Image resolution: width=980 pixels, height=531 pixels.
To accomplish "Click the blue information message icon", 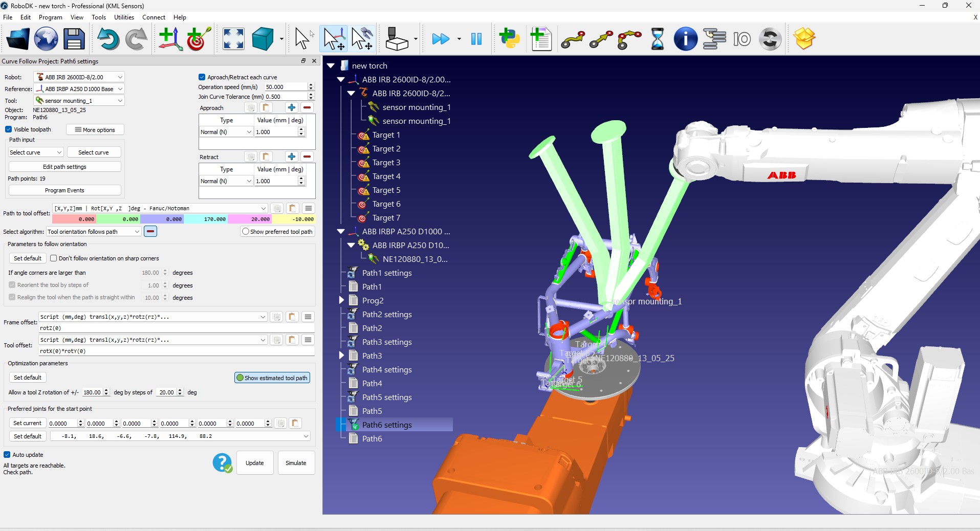I will [x=685, y=39].
